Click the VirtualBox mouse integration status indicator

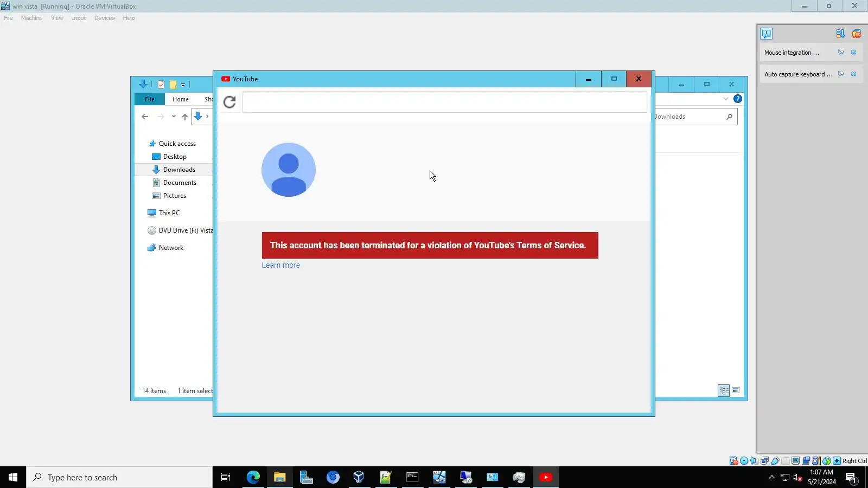(x=827, y=461)
